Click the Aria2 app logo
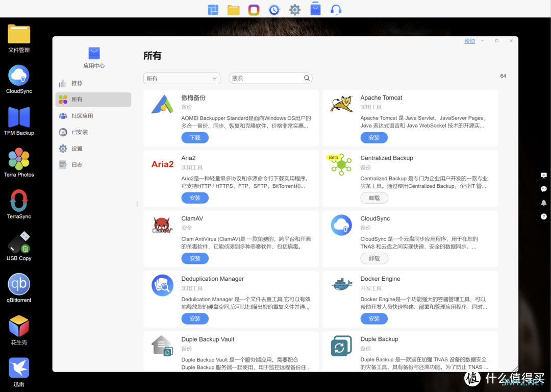This screenshot has height=392, width=551. (162, 164)
